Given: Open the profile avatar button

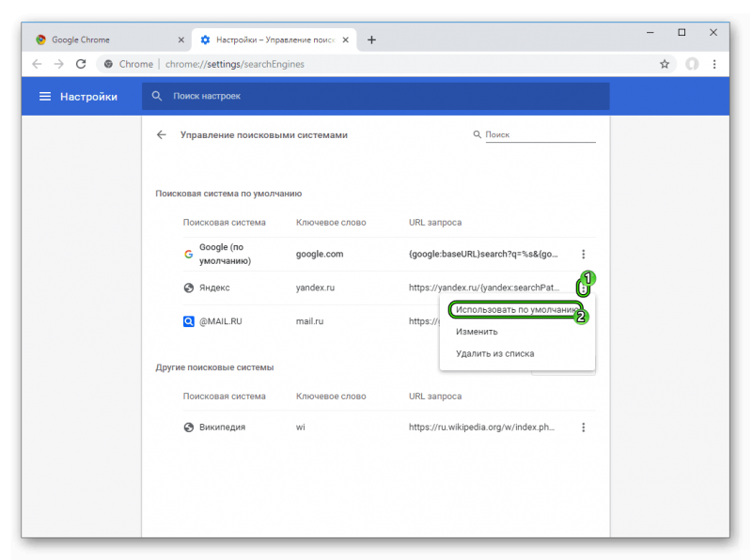Looking at the screenshot, I should (x=692, y=64).
